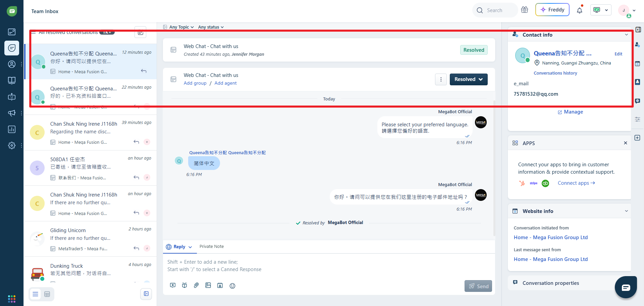Viewport: 644px width, 306px height.
Task: Open the conversation three-dot more menu
Action: pos(441,79)
